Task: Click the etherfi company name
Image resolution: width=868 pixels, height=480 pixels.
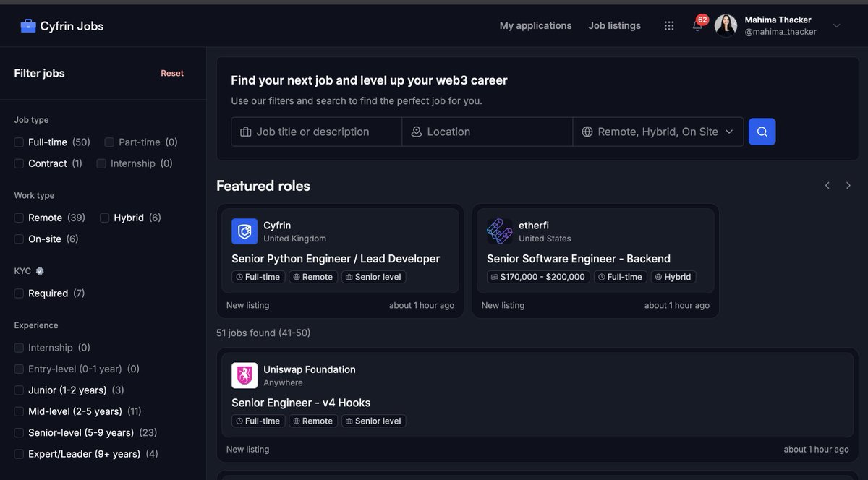Action: pos(534,226)
